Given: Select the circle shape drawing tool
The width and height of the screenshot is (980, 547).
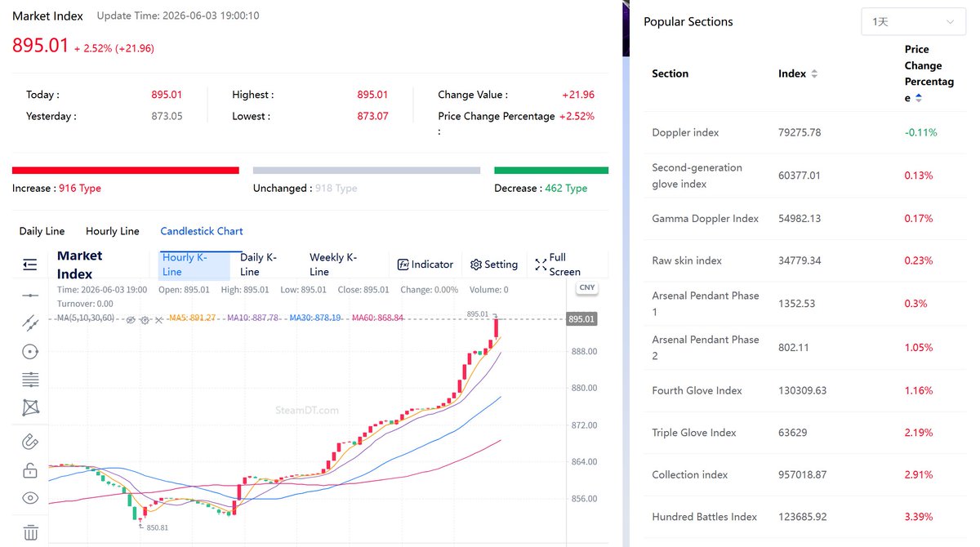Looking at the screenshot, I should click(x=30, y=352).
